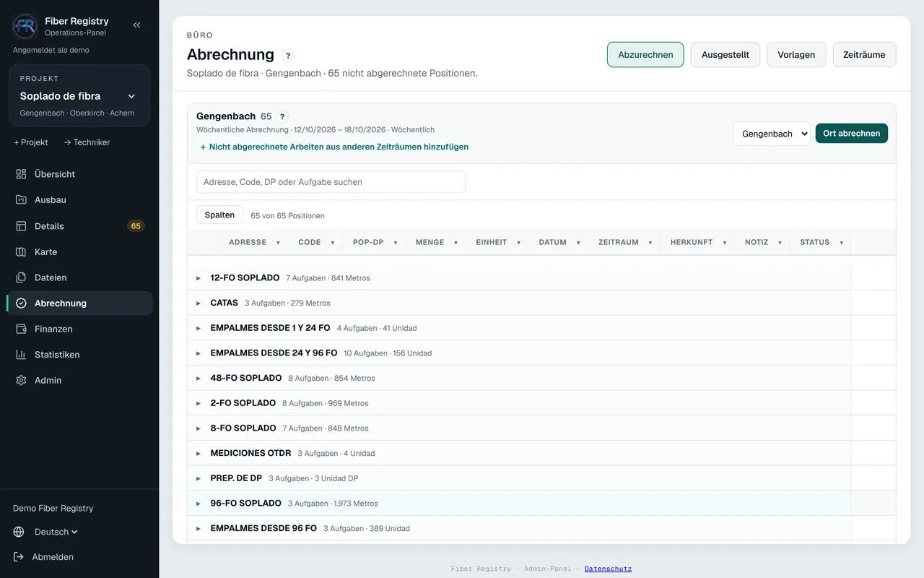
Task: Open Finanzen in the sidebar
Action: [x=79, y=329]
